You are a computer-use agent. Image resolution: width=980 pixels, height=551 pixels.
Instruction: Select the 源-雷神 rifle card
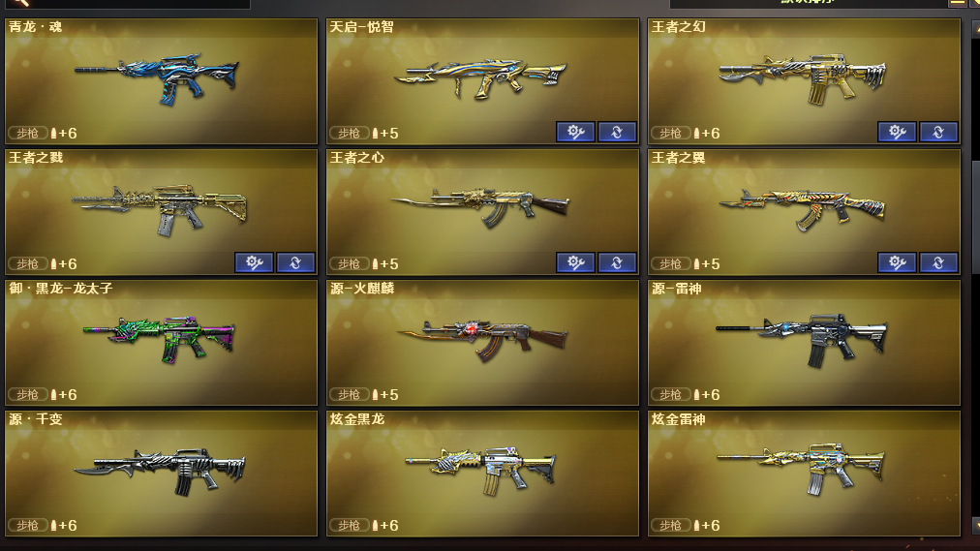click(x=804, y=343)
